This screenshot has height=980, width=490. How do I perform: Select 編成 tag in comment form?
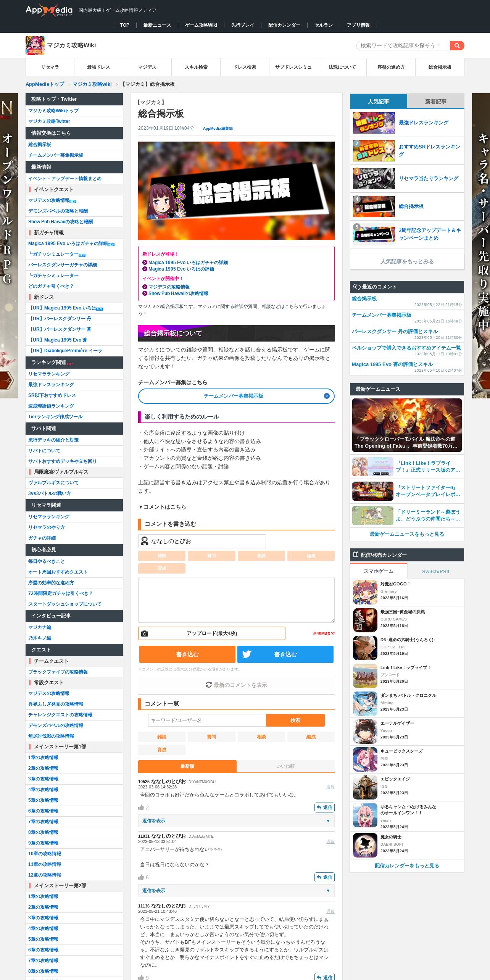click(311, 556)
